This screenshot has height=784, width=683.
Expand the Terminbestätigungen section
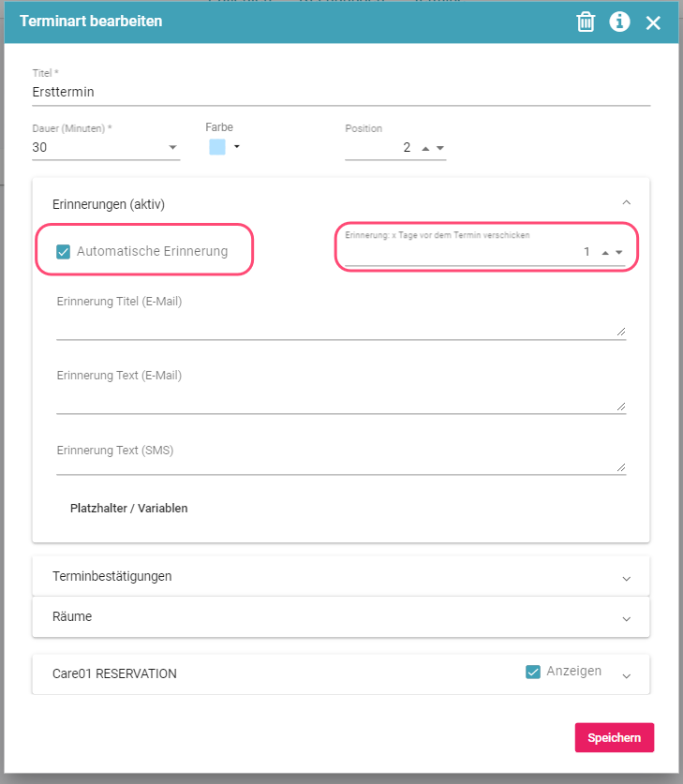pos(627,578)
